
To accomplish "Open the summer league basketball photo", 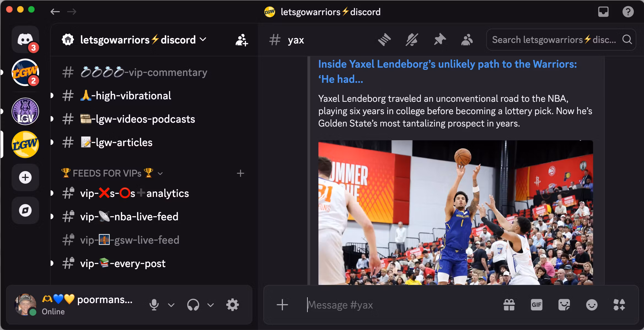I will 456,213.
